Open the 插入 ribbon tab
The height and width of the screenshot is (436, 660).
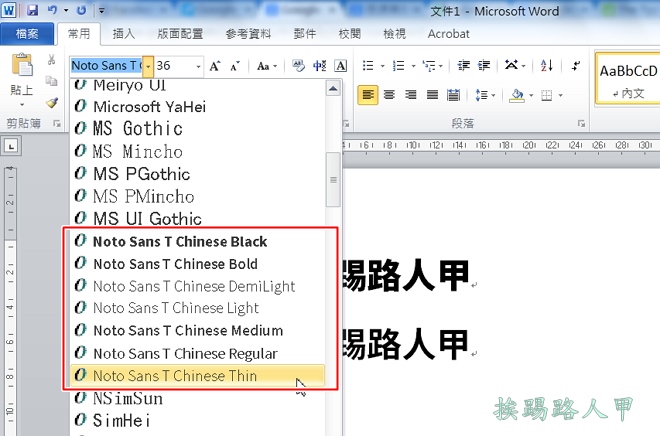[x=125, y=33]
